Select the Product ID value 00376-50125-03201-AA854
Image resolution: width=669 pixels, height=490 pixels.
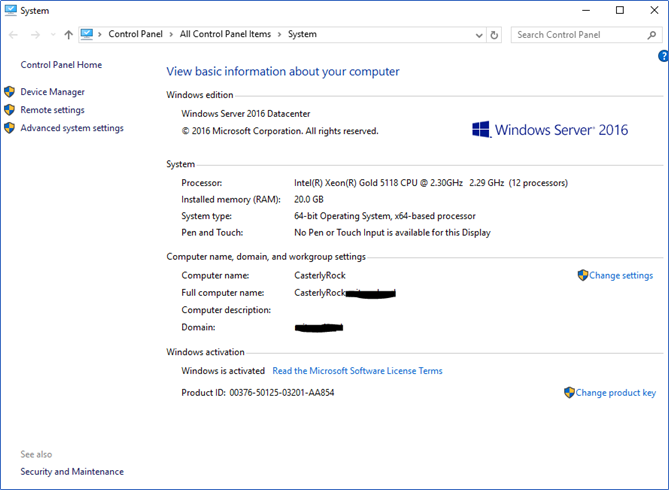[x=282, y=393]
